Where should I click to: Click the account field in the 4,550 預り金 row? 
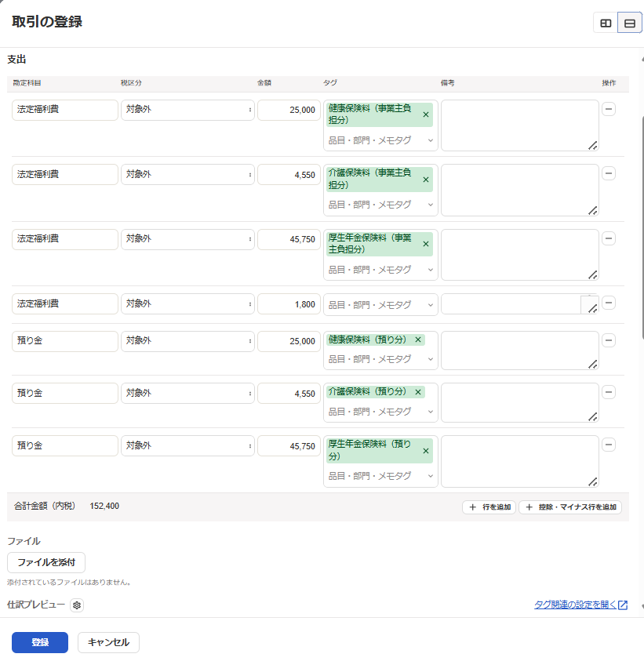[x=65, y=394]
